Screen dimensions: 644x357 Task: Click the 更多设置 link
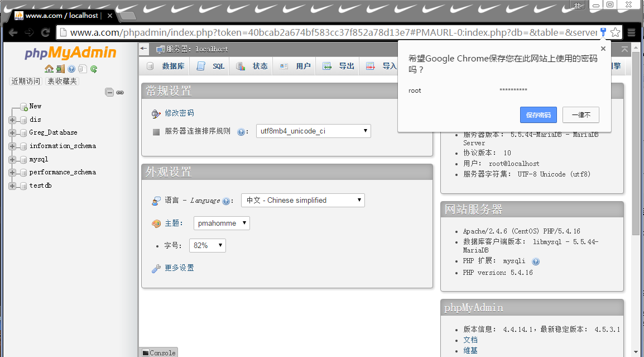pyautogui.click(x=180, y=268)
